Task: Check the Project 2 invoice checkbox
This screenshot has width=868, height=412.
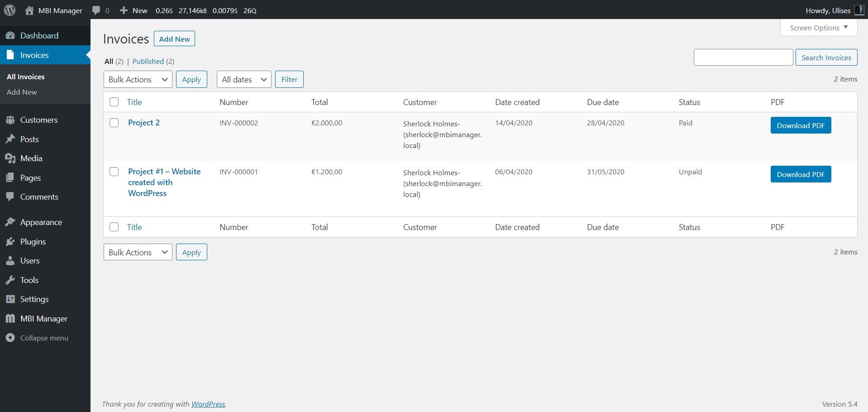Action: pos(114,123)
